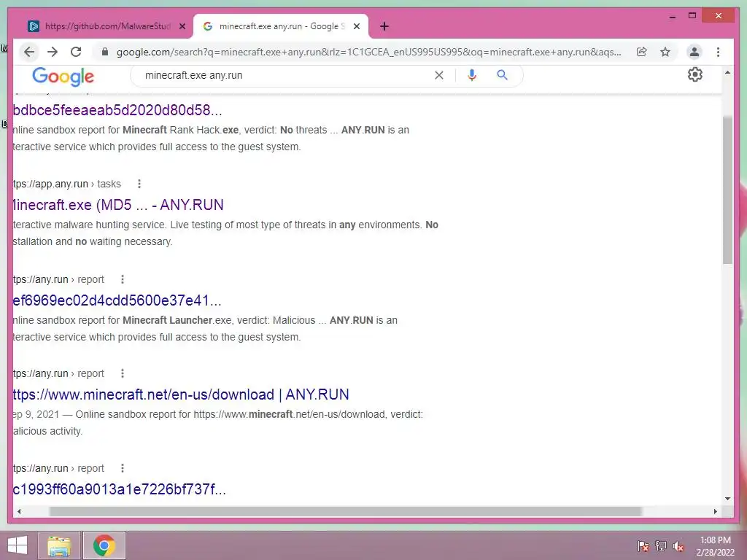The image size is (747, 560).
Task: Click the Chrome taskbar icon
Action: [104, 545]
